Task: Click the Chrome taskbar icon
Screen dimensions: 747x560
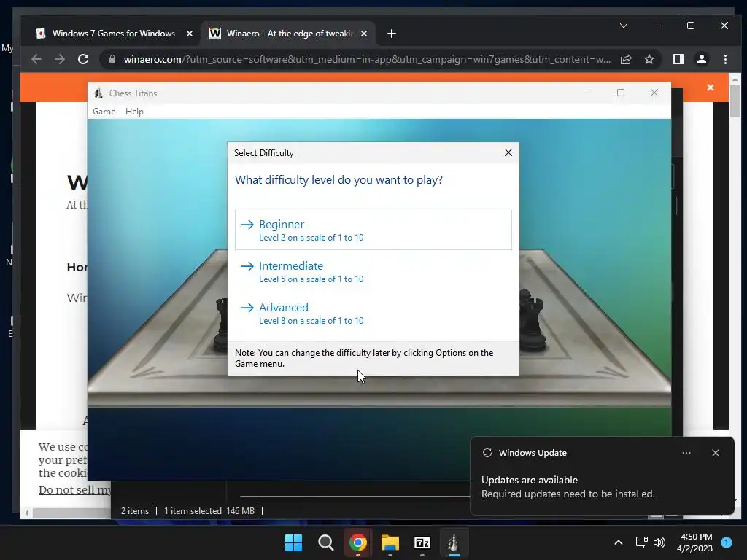Action: 358,542
